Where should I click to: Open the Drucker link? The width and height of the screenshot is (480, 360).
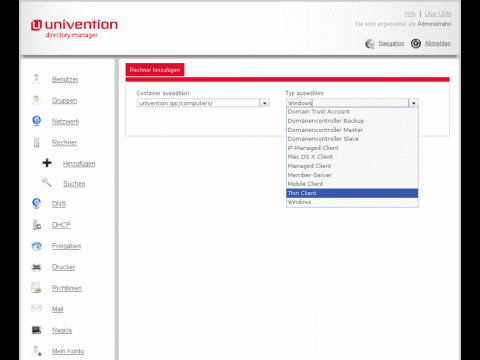(63, 267)
